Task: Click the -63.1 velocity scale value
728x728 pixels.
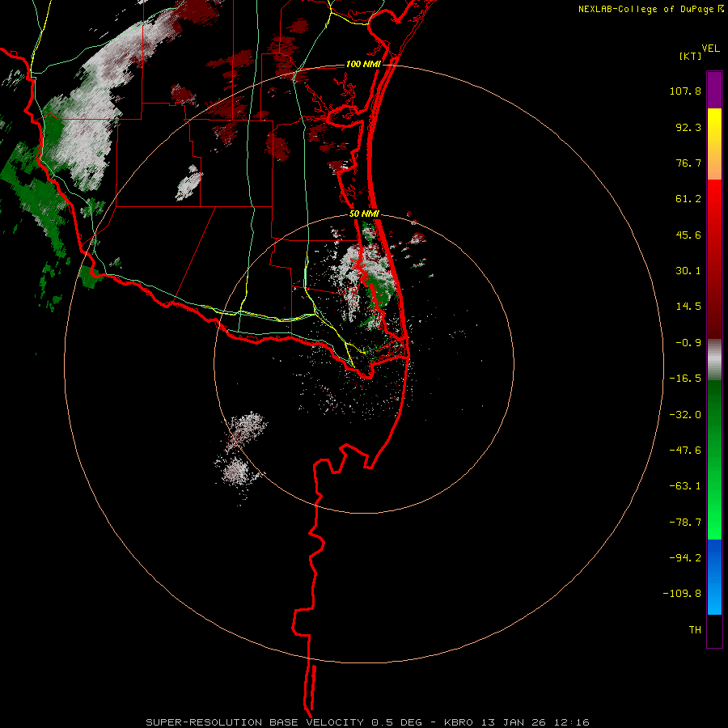Action: (x=685, y=486)
